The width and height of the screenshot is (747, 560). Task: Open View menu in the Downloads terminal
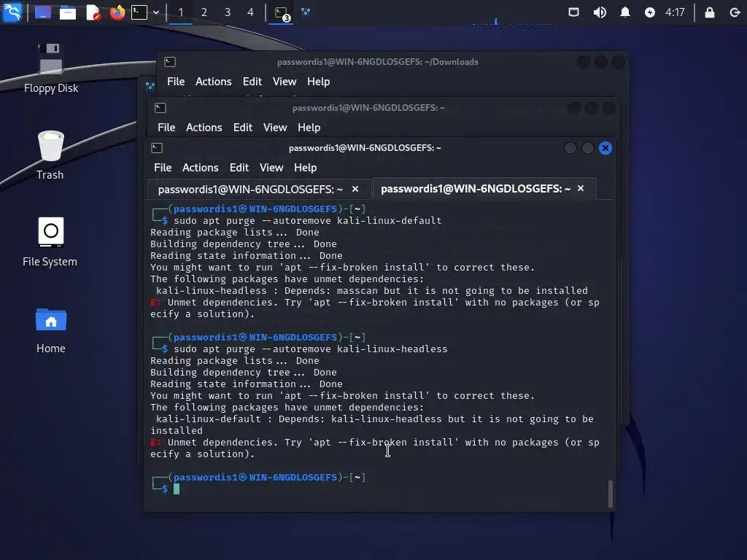click(285, 82)
